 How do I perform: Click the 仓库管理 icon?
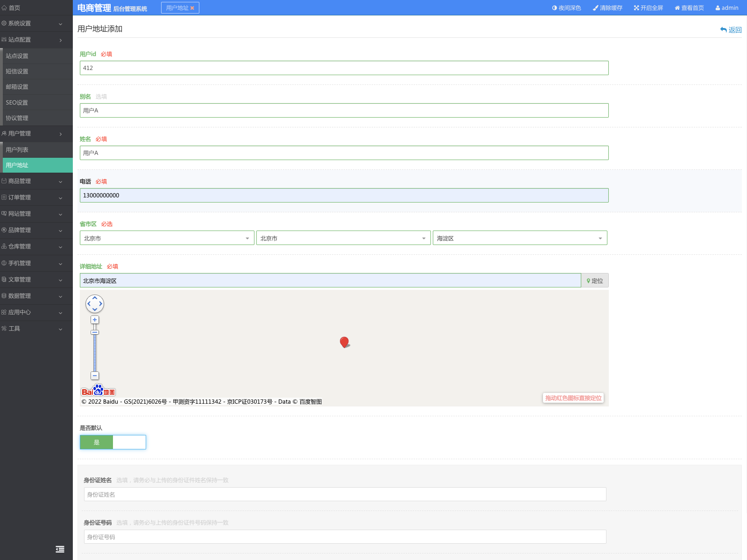[4, 246]
